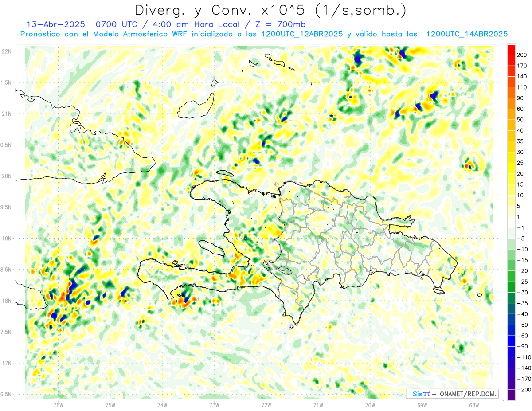The height and width of the screenshot is (411, 532).
Task: Click the topmost red swatch of the color bar
Action: coord(511,50)
